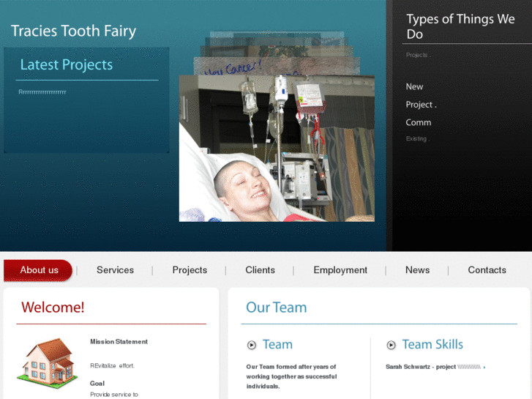
Task: Click the stacked 'Cancer' handwritten photo behind
Action: (x=277, y=66)
